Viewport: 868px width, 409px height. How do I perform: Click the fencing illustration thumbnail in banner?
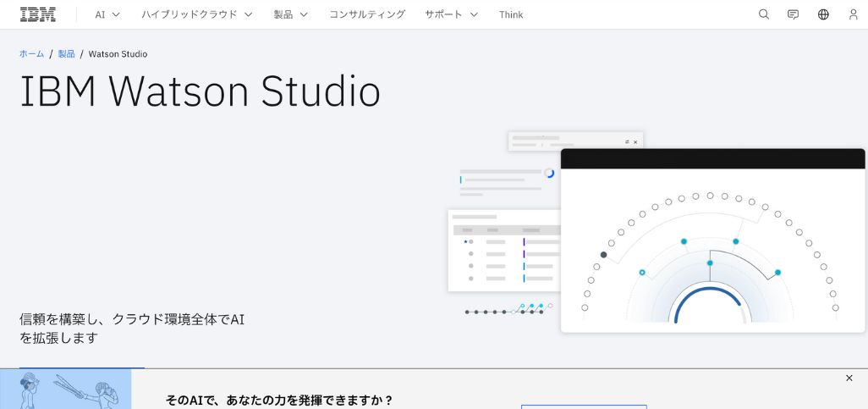(x=65, y=389)
